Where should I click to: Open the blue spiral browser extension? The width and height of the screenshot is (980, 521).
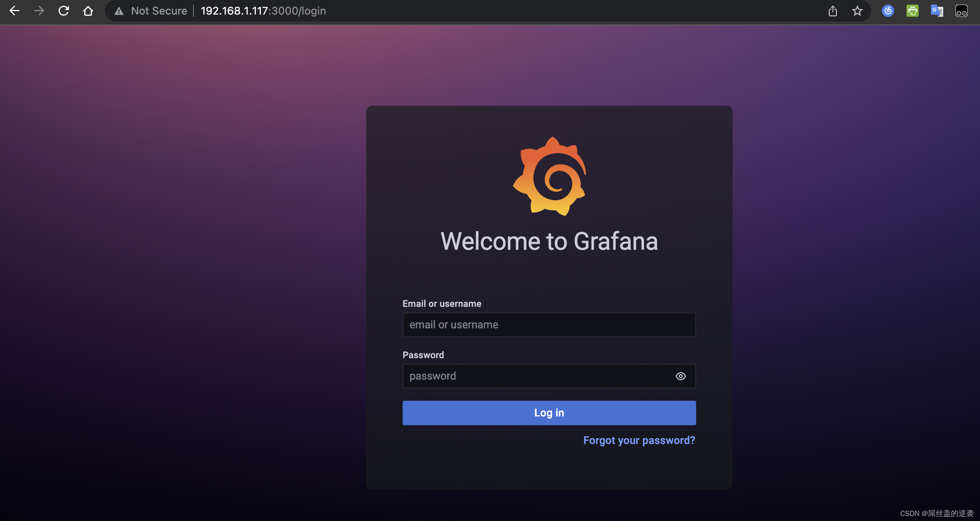point(888,11)
